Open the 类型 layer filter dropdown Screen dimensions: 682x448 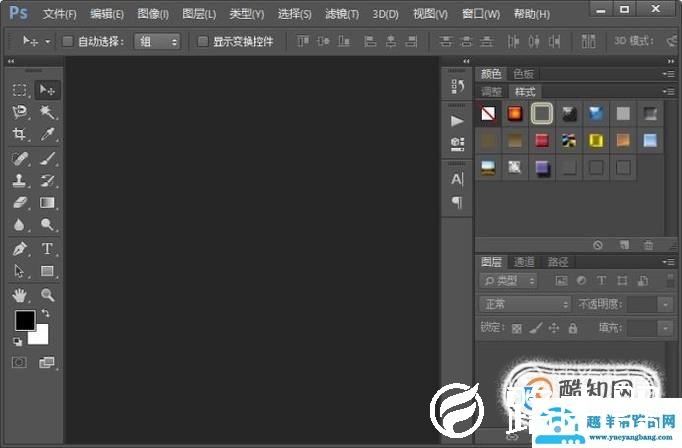tap(508, 281)
